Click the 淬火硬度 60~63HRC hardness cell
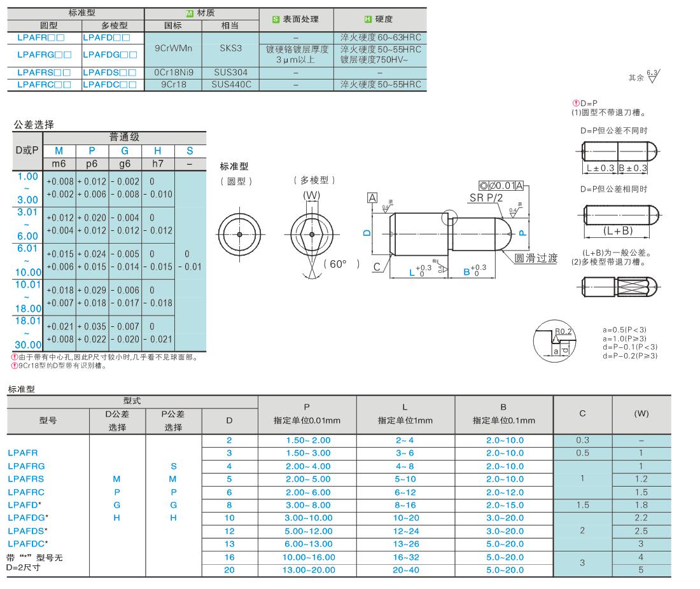This screenshot has width=700, height=589. [x=381, y=38]
